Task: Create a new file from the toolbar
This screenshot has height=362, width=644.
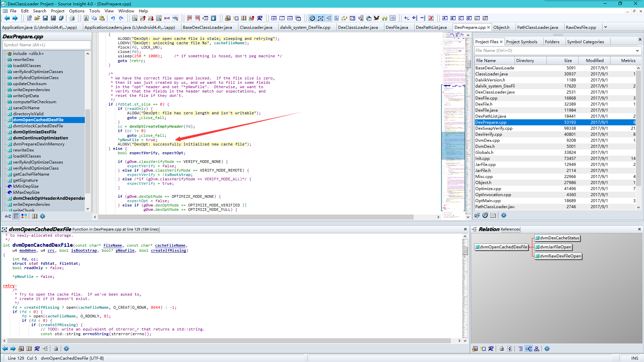Action: [x=29, y=18]
